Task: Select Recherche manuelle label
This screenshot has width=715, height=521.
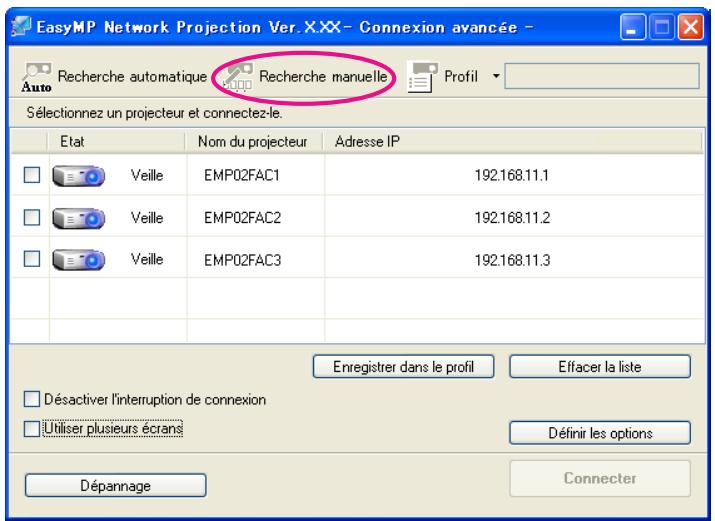Action: tap(323, 77)
